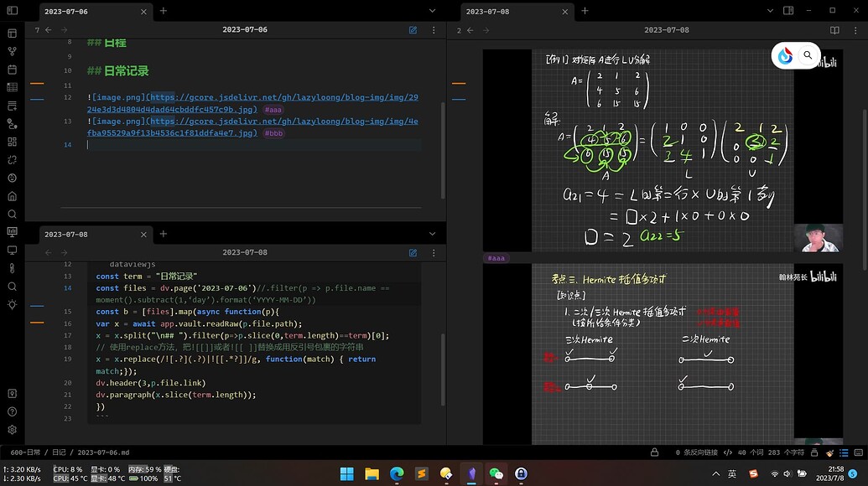Click the search button on the floating overlay
The image size is (868, 486).
(x=808, y=55)
